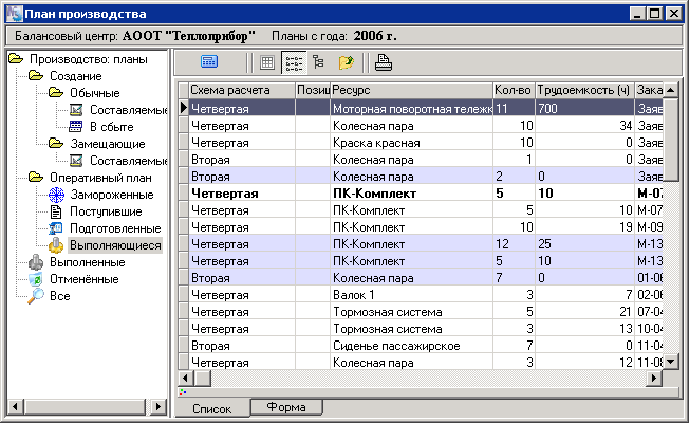Open Отменённые plans in the tree
The image size is (689, 423).
86,279
